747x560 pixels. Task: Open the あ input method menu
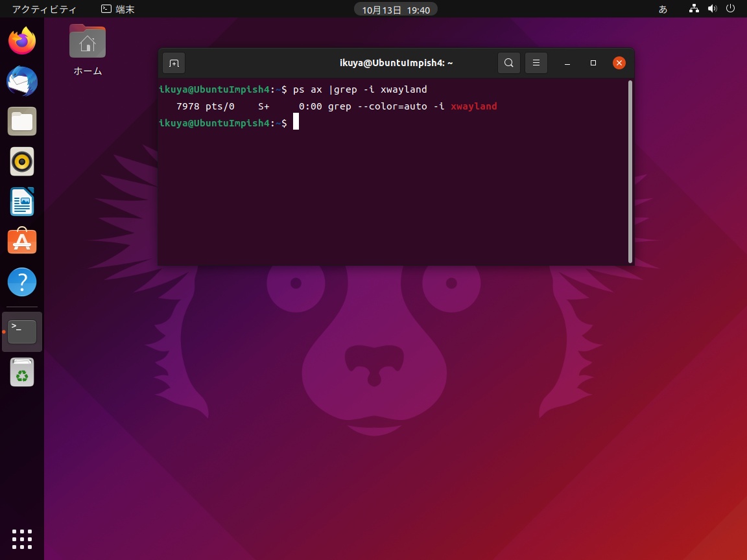[663, 9]
